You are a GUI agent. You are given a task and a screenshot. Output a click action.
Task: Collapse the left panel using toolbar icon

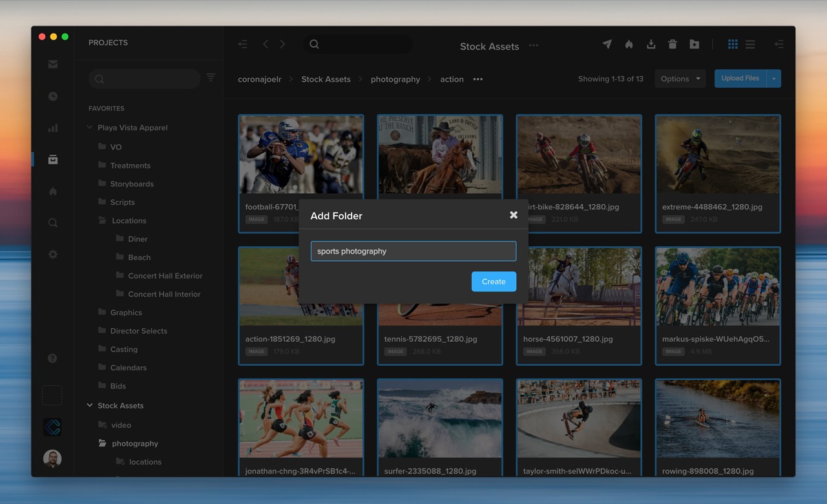243,44
